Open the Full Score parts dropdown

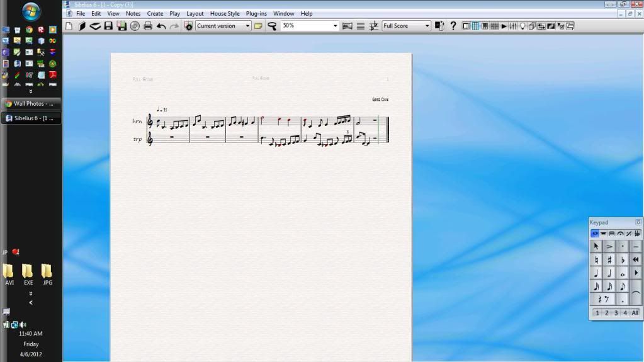[427, 26]
